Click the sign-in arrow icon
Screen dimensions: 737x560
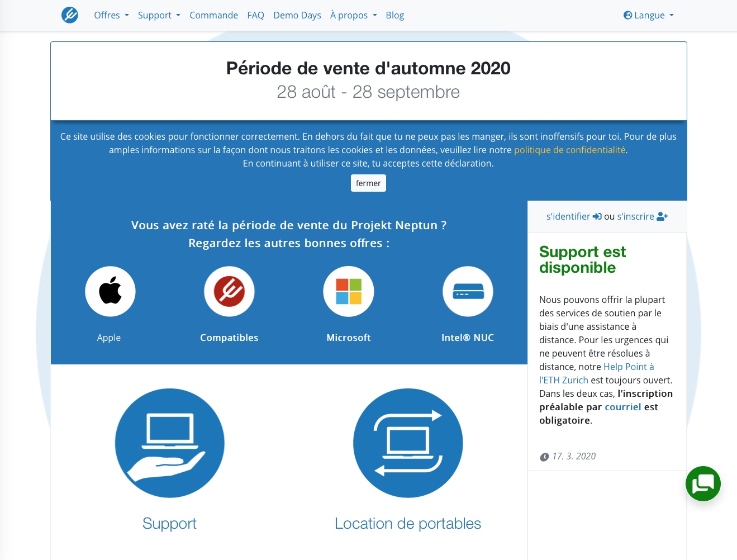point(597,216)
